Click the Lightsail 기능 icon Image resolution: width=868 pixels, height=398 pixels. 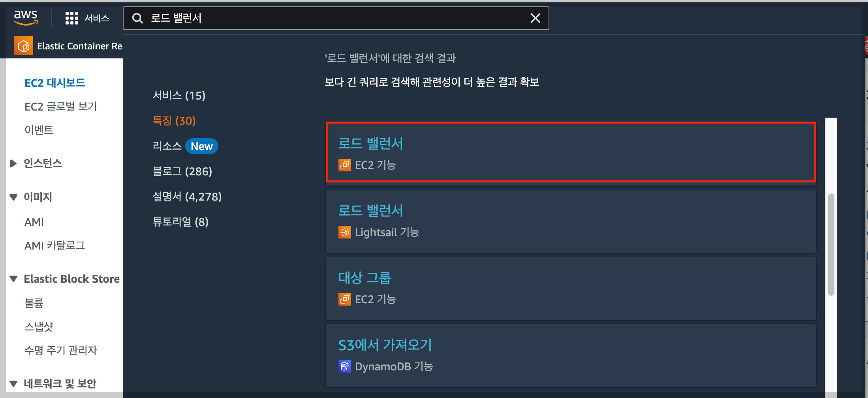click(345, 232)
